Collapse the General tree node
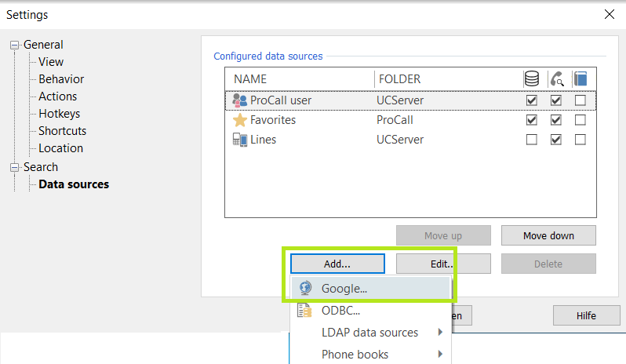The width and height of the screenshot is (626, 364). coord(15,45)
